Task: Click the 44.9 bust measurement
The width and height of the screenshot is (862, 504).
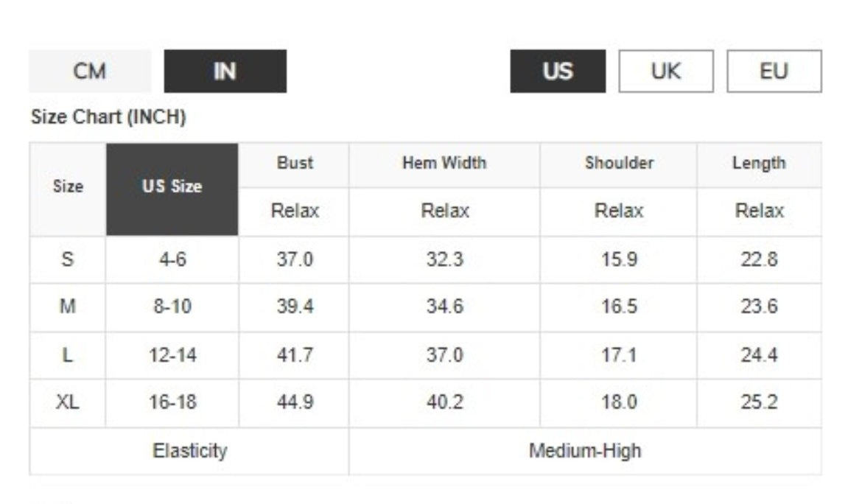Action: tap(295, 403)
